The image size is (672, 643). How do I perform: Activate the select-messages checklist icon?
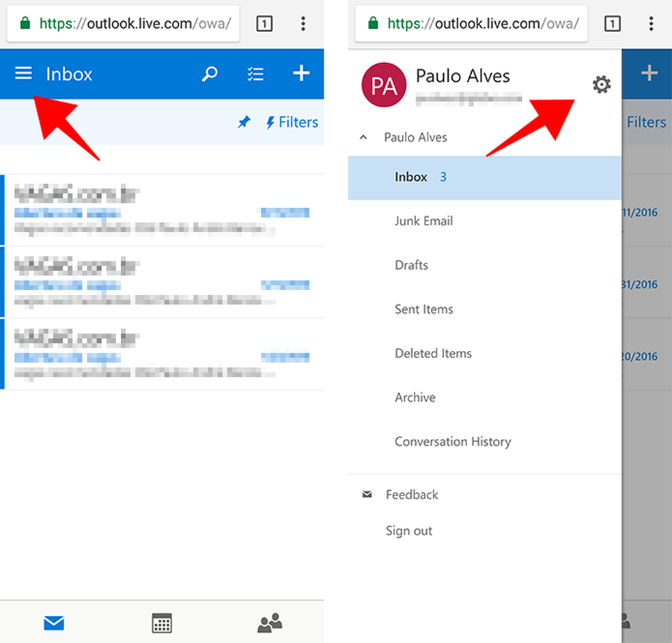(x=255, y=74)
